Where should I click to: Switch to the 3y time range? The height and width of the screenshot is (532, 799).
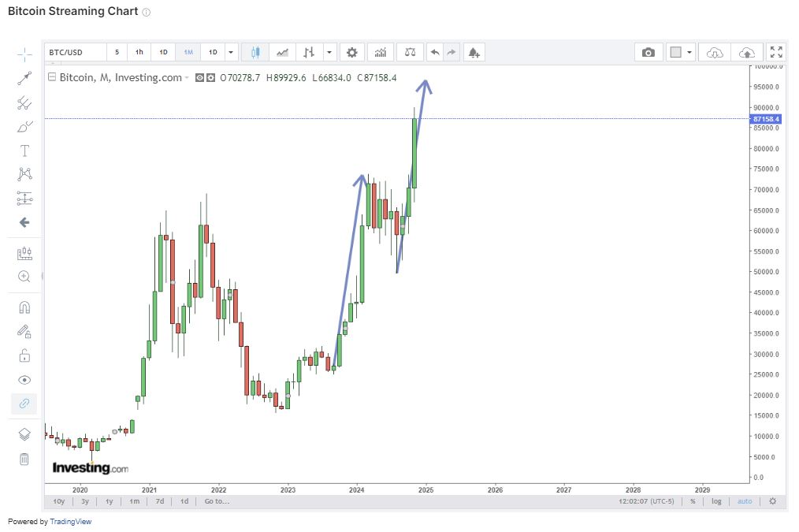85,501
